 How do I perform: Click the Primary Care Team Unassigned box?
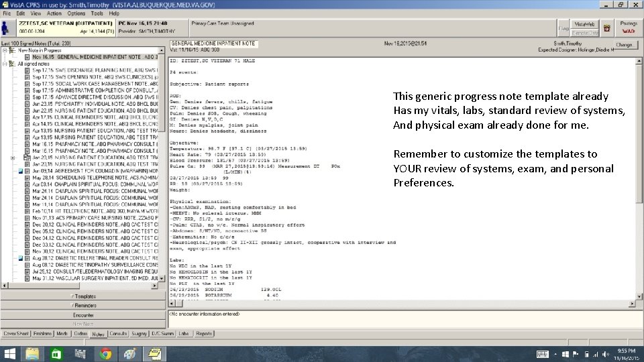tap(373, 27)
